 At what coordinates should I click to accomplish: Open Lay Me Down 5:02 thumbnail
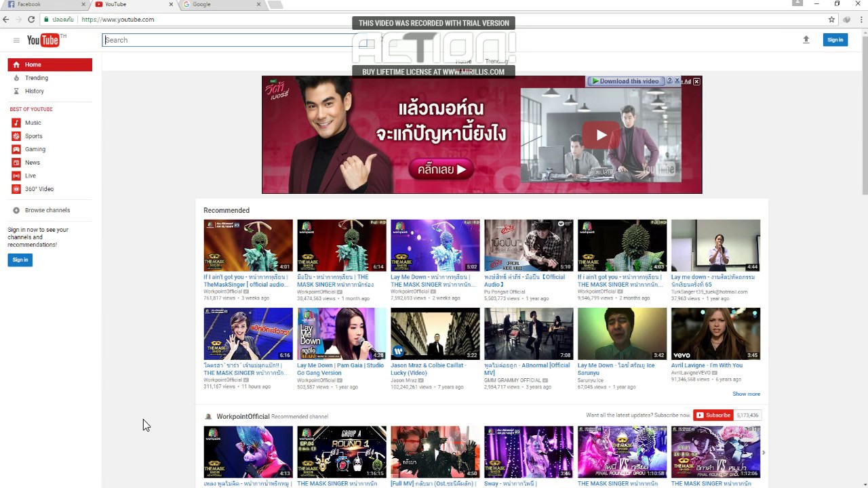click(435, 245)
